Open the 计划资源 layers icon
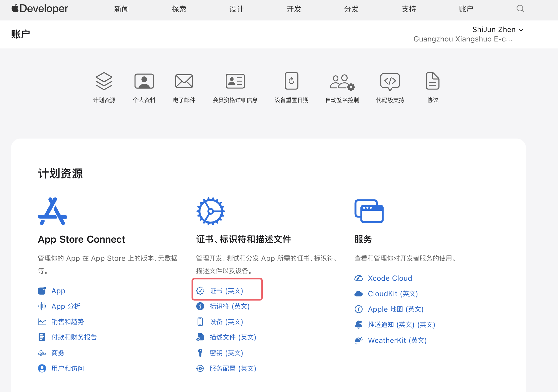Image resolution: width=558 pixels, height=392 pixels. [x=104, y=81]
